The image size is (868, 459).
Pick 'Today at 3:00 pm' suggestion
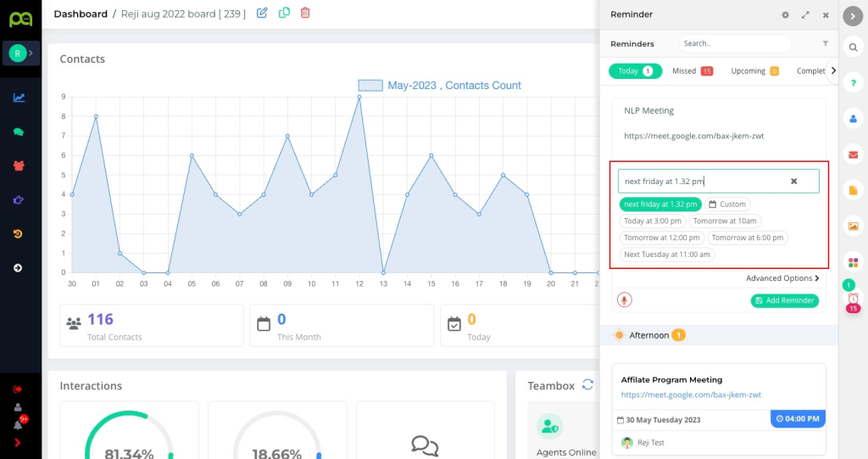tap(653, 221)
